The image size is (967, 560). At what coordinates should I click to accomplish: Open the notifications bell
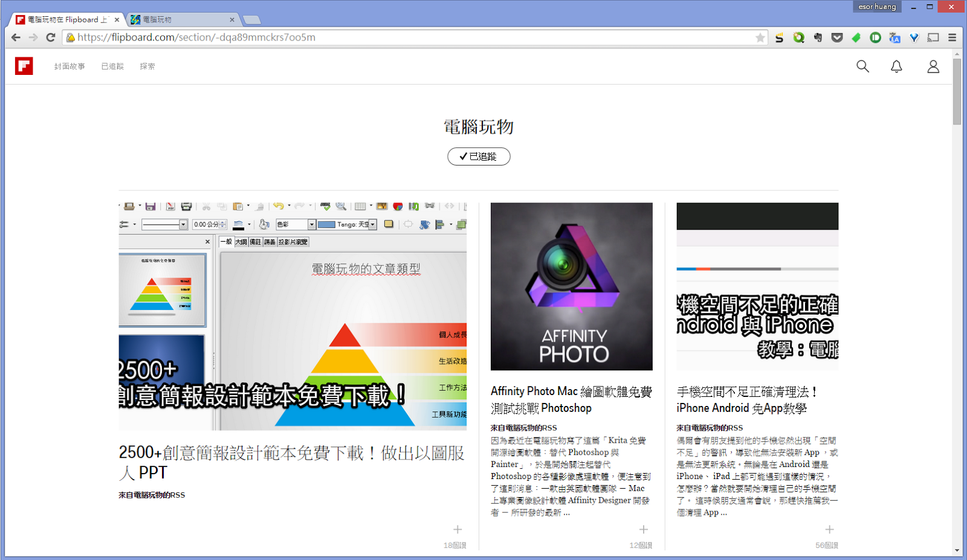pos(896,66)
